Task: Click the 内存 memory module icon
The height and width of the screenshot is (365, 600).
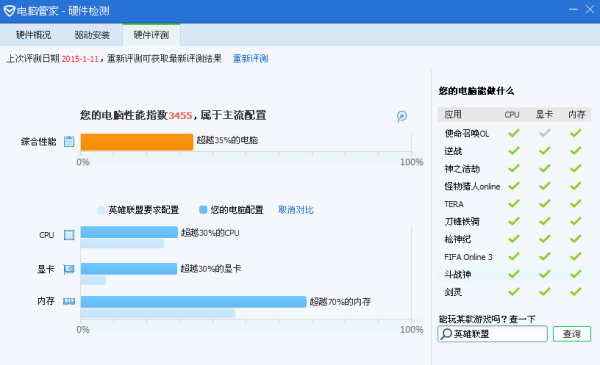Action: (69, 301)
